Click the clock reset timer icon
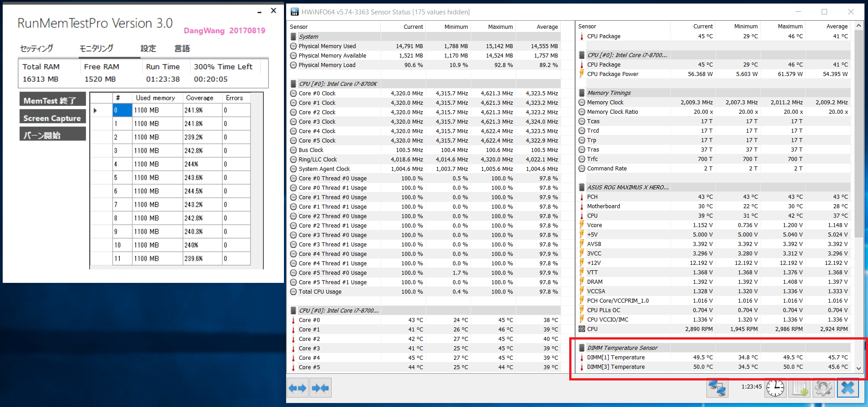This screenshot has width=868, height=407. coord(775,388)
